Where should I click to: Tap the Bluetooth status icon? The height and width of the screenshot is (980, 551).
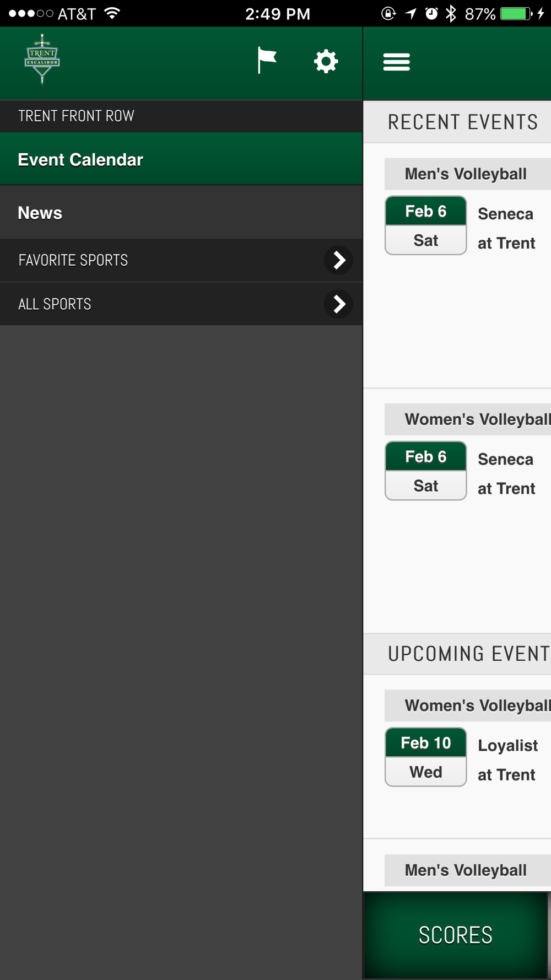(451, 13)
